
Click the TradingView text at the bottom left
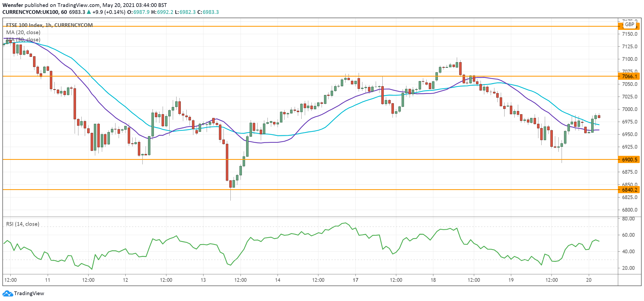[29, 293]
